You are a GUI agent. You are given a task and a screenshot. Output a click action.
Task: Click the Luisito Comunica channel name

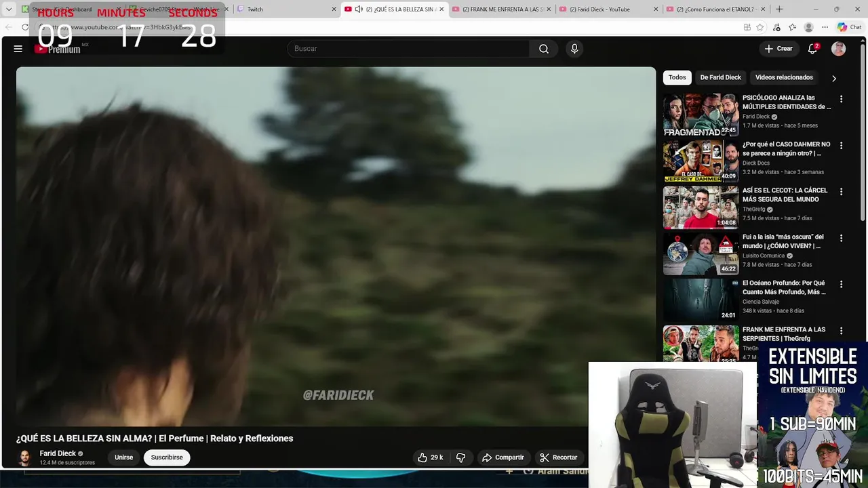tap(764, 256)
